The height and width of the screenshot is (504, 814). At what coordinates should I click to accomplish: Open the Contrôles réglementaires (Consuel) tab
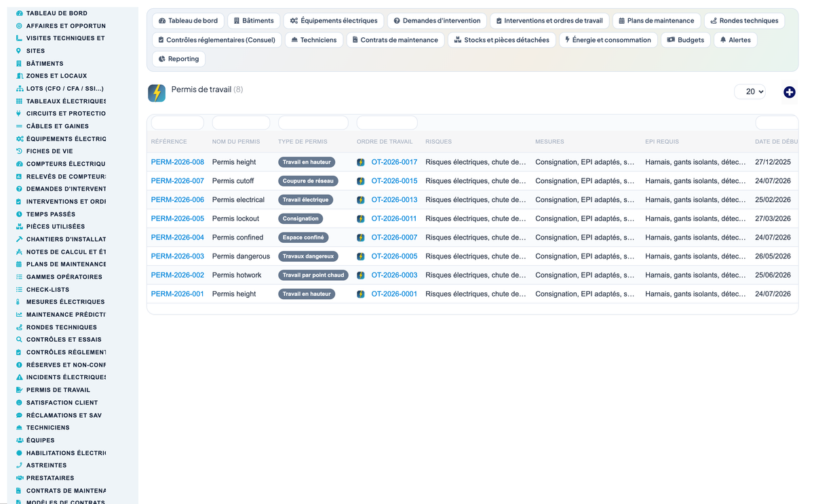(x=216, y=40)
